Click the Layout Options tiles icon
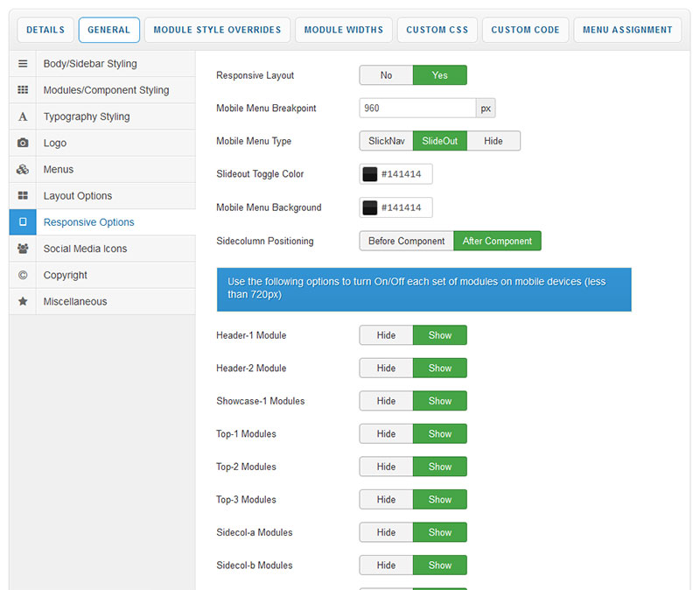The image size is (700, 590). 23,196
